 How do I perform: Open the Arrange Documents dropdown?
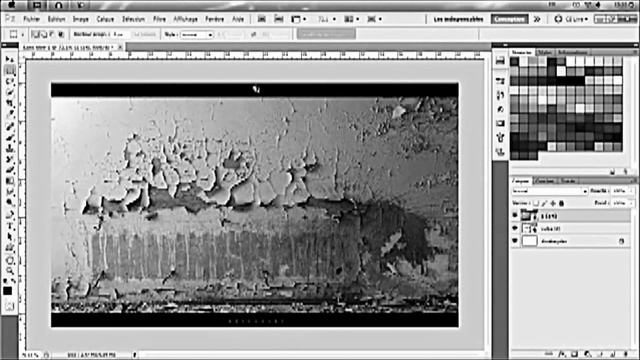[351, 19]
